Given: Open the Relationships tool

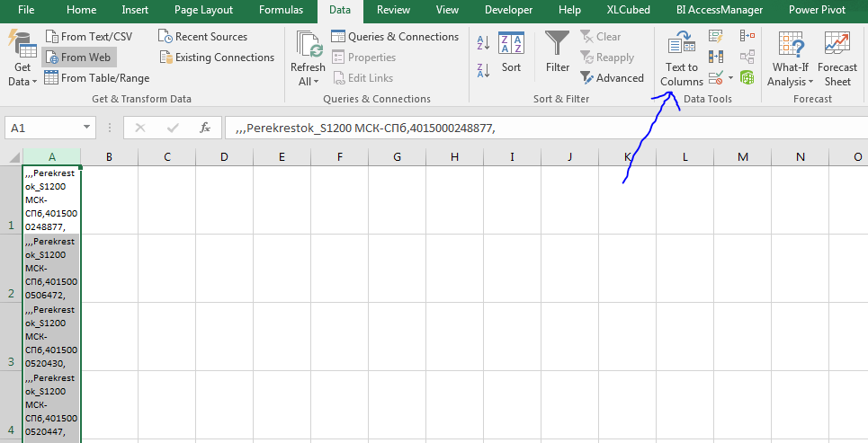Looking at the screenshot, I should point(747,57).
